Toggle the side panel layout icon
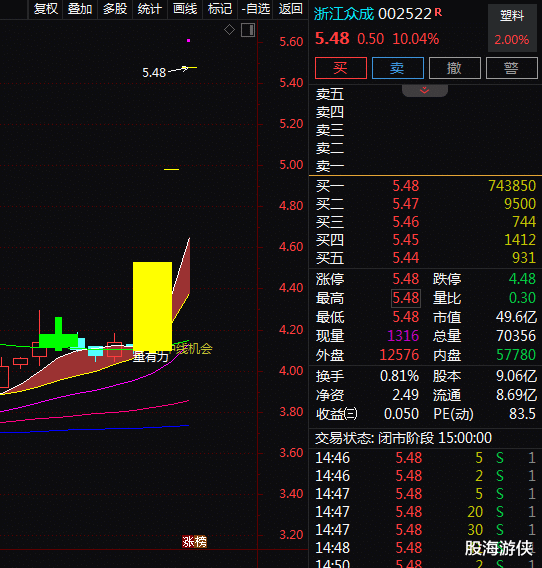 pos(248,30)
